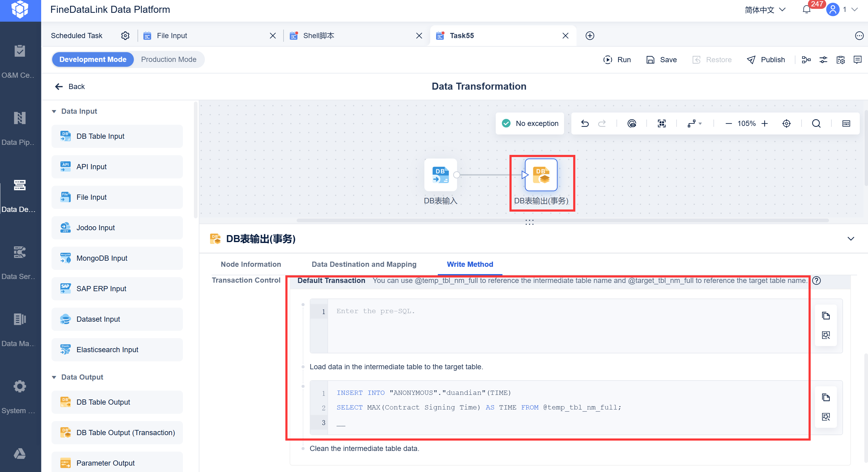Click the Scheduled Task settings gear
The image size is (868, 472).
tap(125, 36)
